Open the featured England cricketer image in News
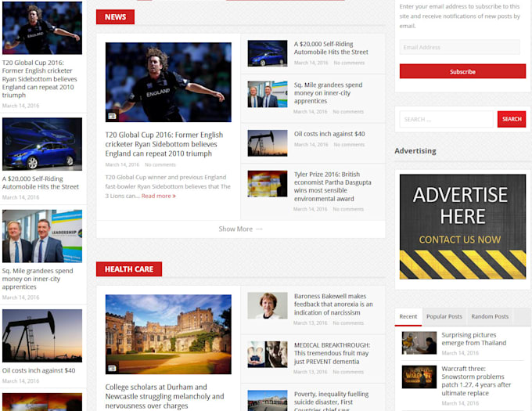532x411 pixels. click(168, 82)
